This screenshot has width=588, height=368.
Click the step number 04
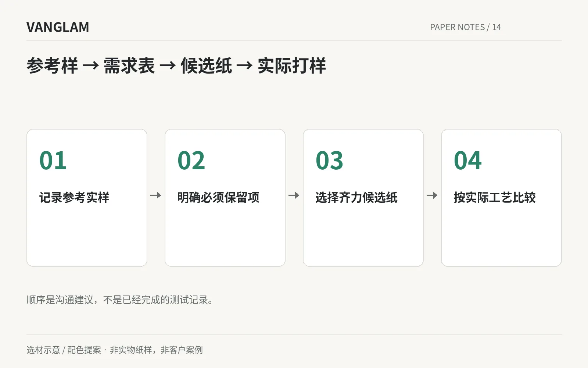coord(467,160)
